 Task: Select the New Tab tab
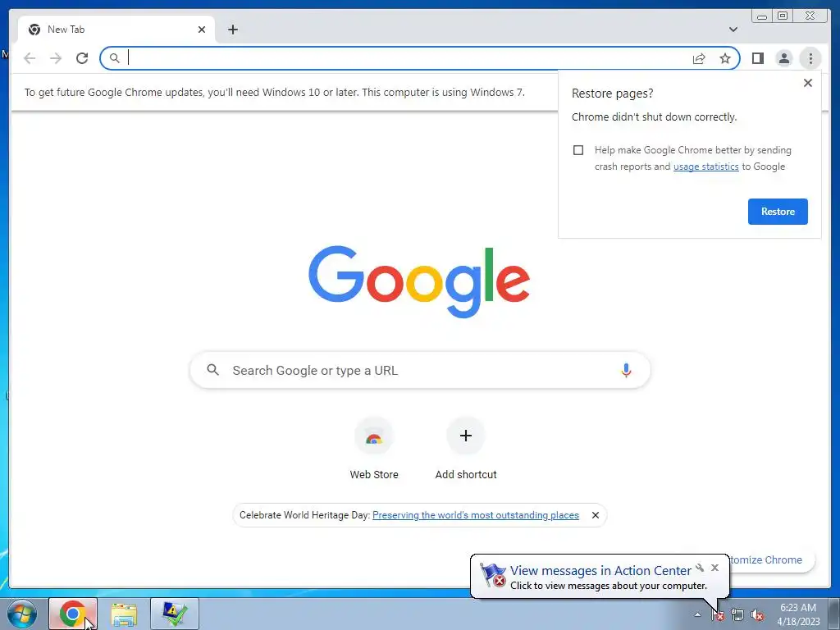[116, 30]
